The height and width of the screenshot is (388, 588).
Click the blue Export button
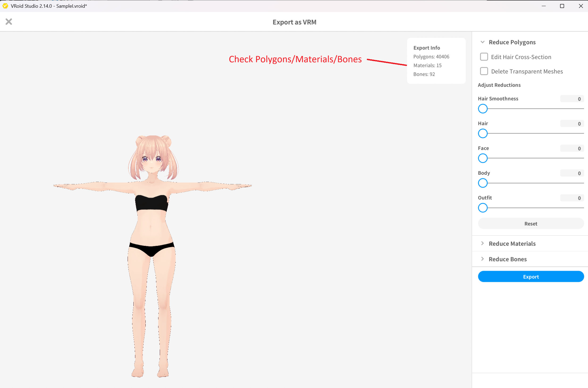tap(531, 276)
